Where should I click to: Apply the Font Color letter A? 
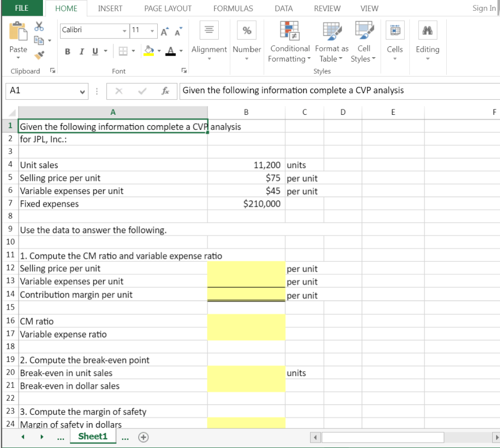click(x=170, y=51)
